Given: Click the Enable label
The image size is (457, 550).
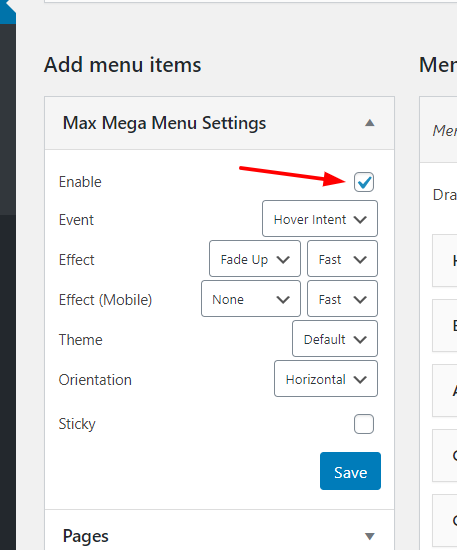Looking at the screenshot, I should point(80,182).
